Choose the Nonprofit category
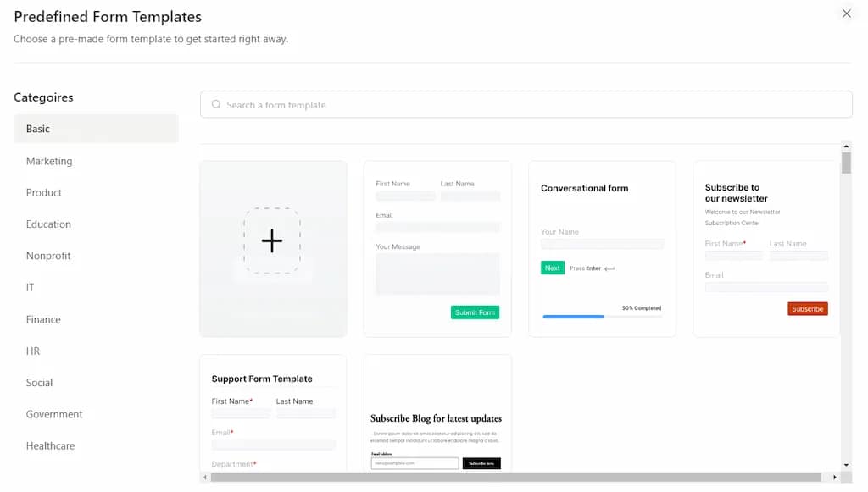This screenshot has width=868, height=492. point(48,256)
